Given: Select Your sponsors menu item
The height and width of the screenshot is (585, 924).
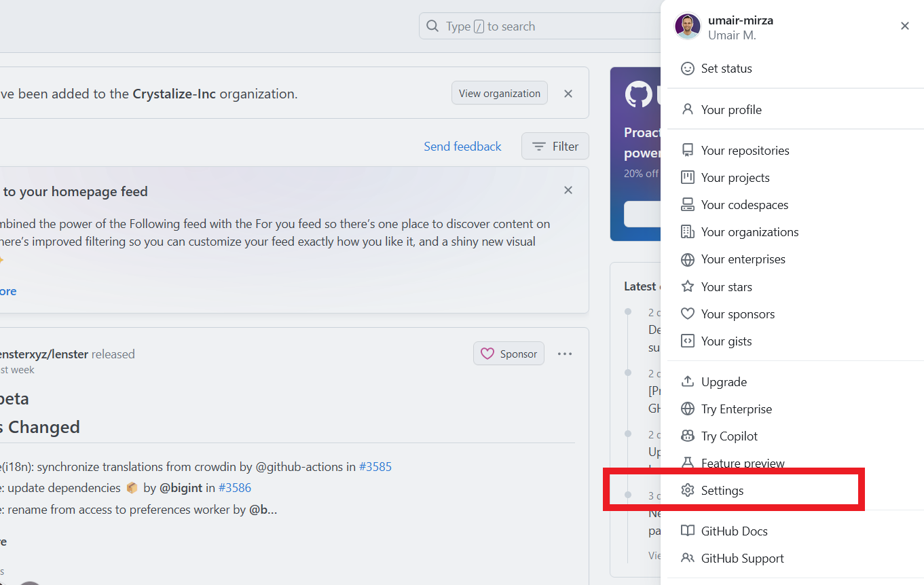Looking at the screenshot, I should [x=796, y=314].
